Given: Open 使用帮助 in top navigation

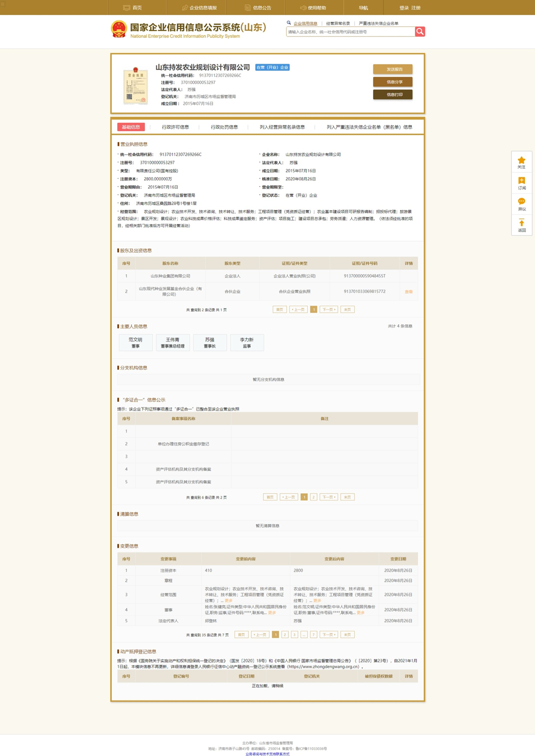Looking at the screenshot, I should [x=313, y=8].
